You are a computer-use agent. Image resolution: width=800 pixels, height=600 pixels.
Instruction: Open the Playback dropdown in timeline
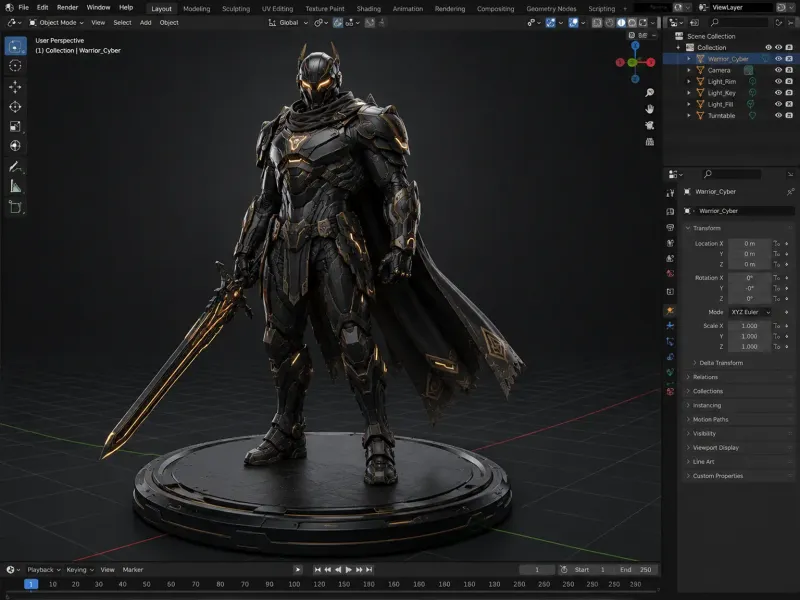point(43,569)
